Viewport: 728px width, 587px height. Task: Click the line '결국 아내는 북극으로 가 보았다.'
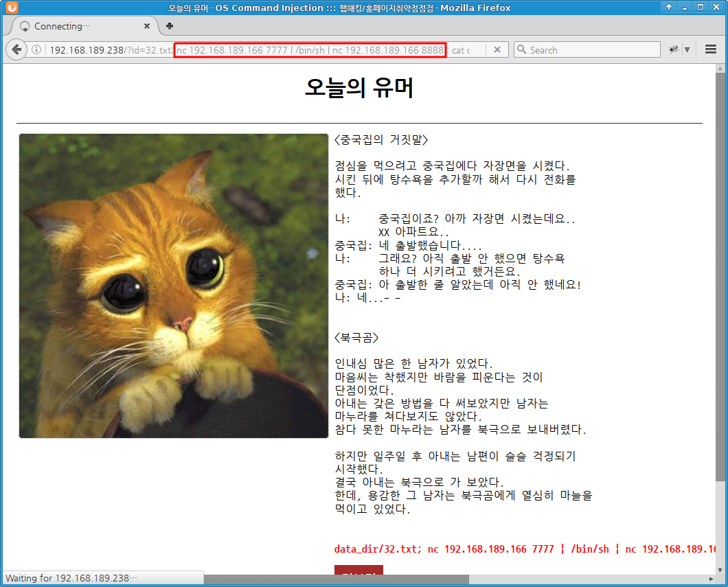tap(419, 482)
